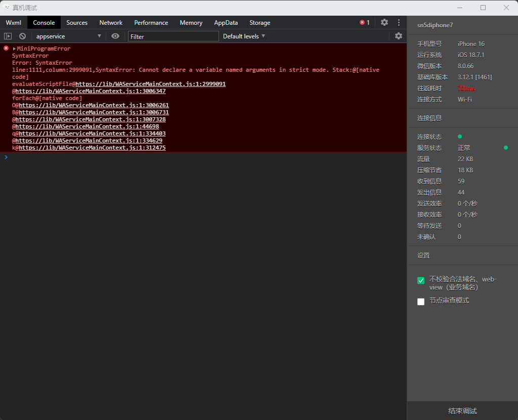Toggle the live expression eye icon
Image resolution: width=518 pixels, height=420 pixels.
click(x=115, y=36)
